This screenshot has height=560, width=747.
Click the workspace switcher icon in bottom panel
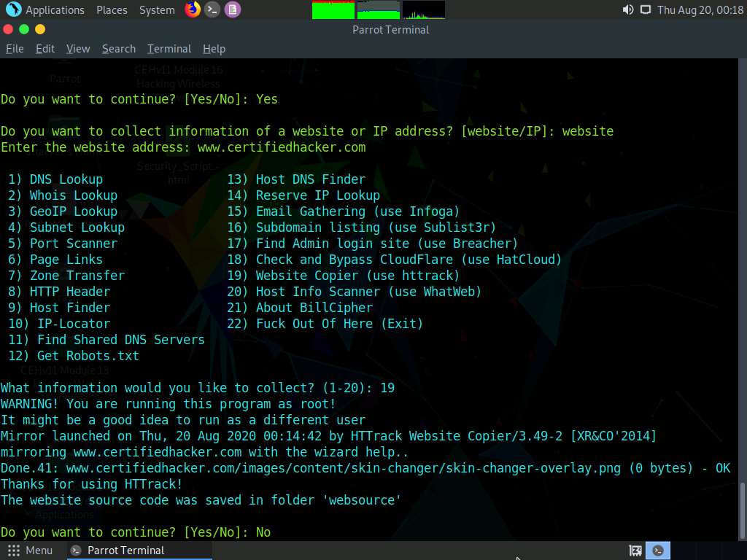(x=635, y=551)
